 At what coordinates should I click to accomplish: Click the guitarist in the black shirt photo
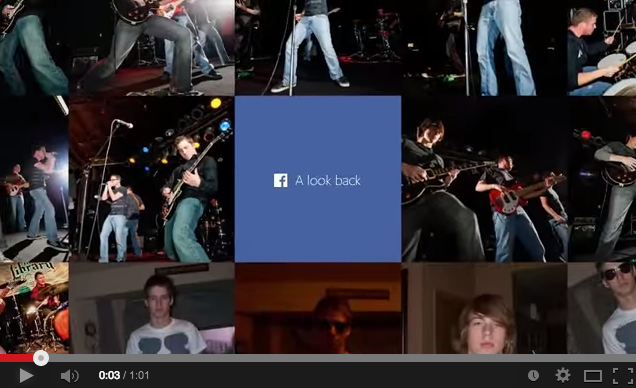click(x=152, y=179)
